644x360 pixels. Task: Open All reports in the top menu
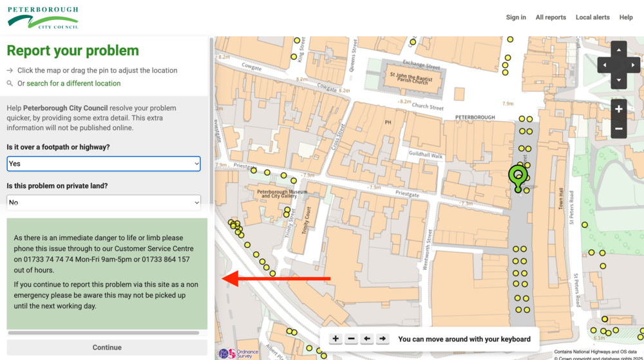(x=551, y=17)
